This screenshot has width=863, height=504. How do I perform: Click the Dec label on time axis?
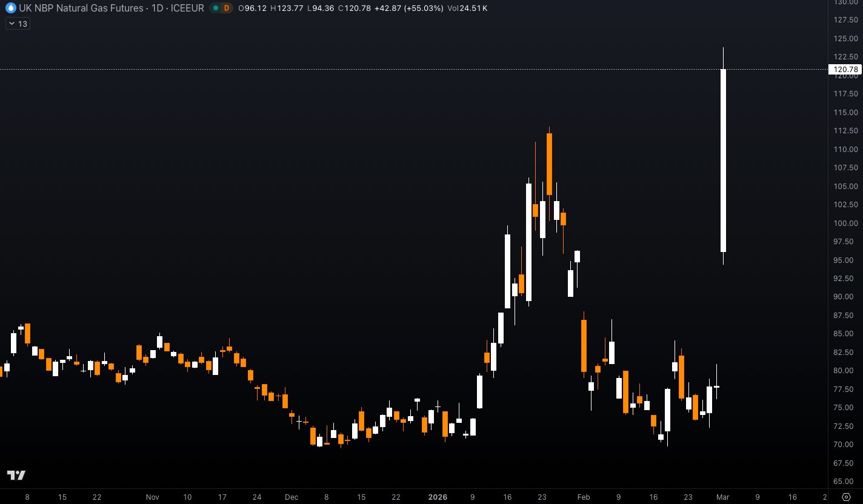click(x=292, y=497)
